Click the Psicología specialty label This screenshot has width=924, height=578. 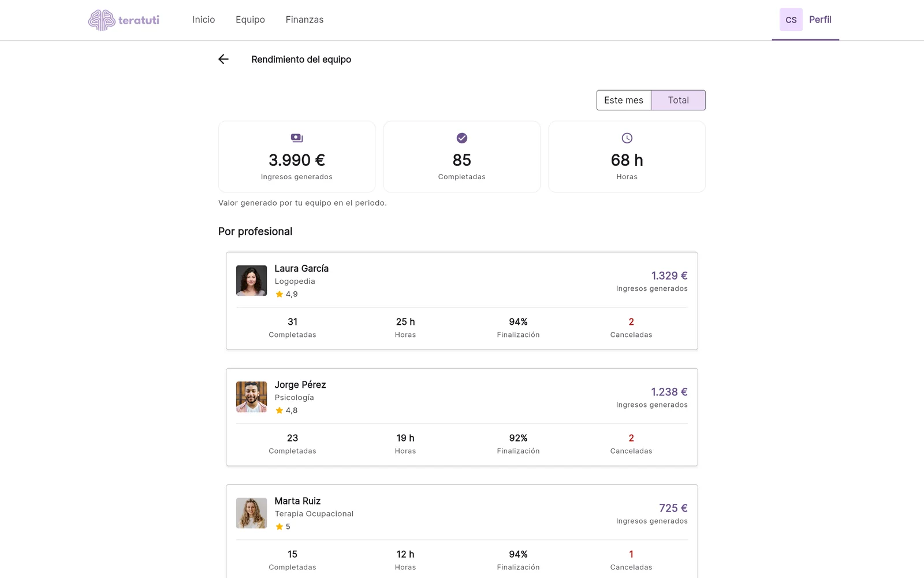(x=295, y=398)
